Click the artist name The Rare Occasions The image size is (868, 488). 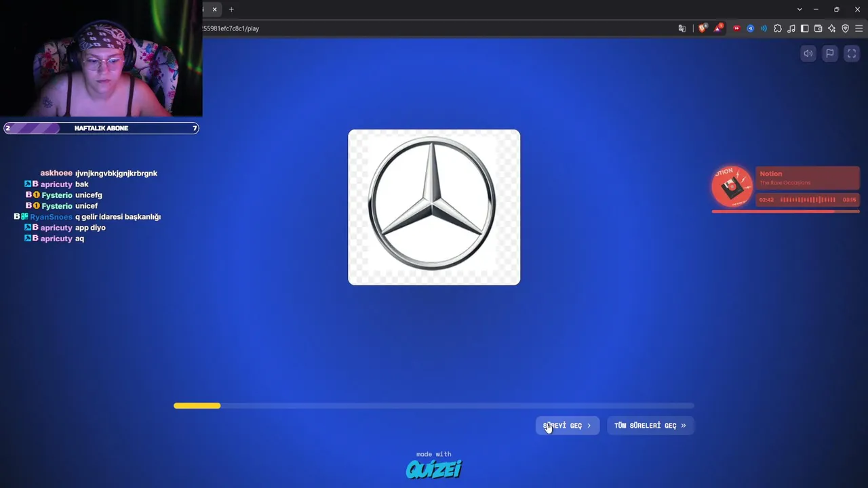785,183
